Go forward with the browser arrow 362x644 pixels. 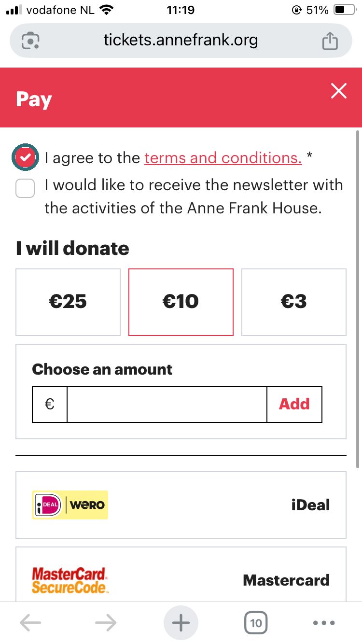point(106,623)
